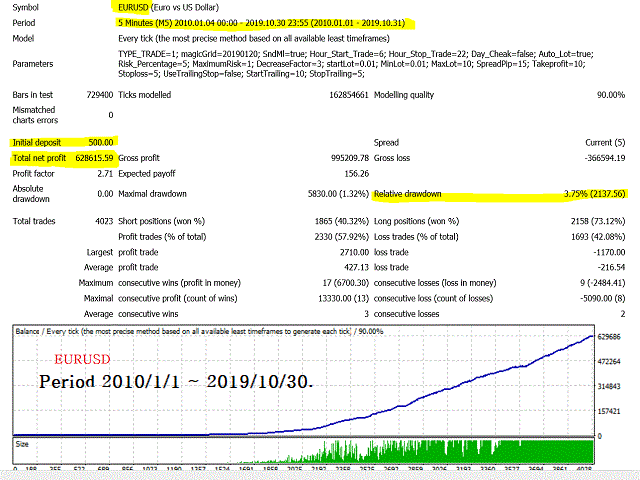Click the 'Total trades' label
The height and width of the screenshot is (480, 640).
[34, 221]
